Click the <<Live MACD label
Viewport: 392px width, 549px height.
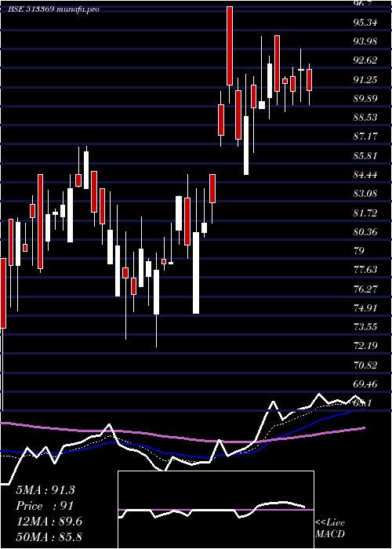pos(330,528)
